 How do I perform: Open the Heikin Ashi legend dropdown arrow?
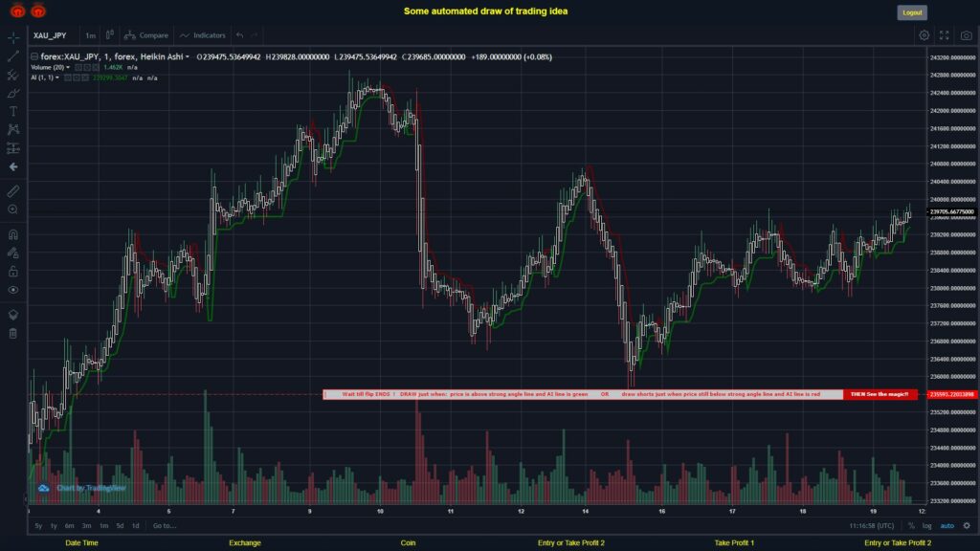click(188, 56)
